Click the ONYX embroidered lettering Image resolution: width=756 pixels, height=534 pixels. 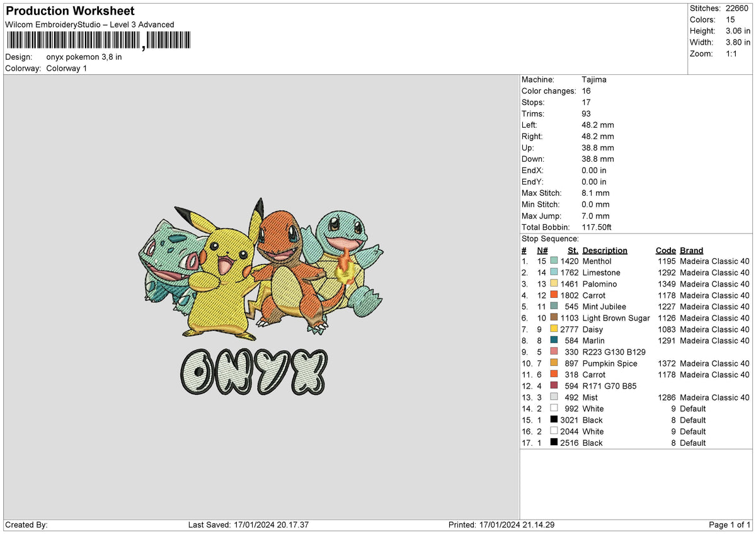click(254, 372)
